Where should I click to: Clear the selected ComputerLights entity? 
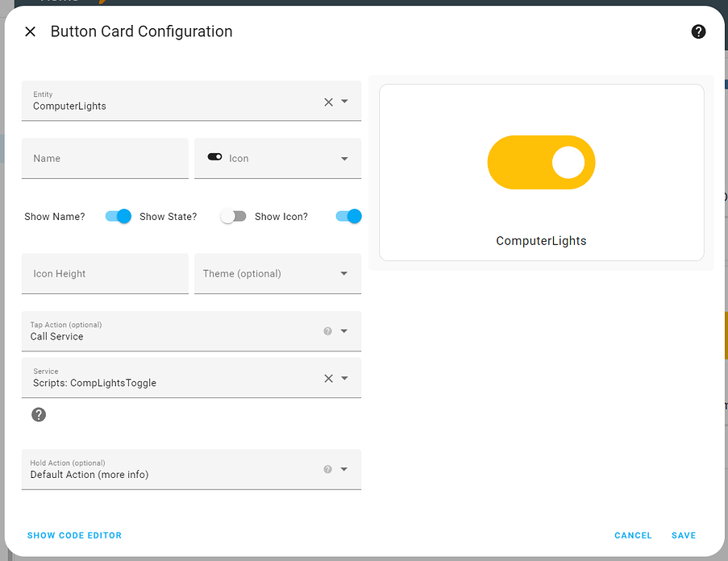328,102
